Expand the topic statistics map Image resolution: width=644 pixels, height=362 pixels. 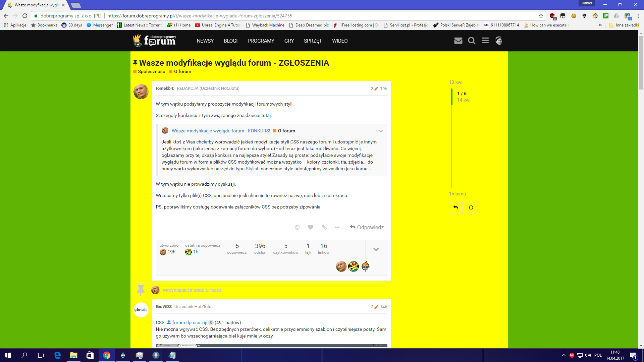click(x=376, y=249)
